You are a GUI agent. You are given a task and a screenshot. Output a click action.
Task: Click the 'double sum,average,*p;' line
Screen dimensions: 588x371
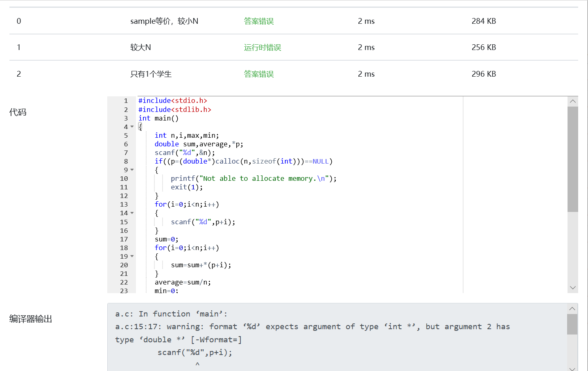[199, 144]
